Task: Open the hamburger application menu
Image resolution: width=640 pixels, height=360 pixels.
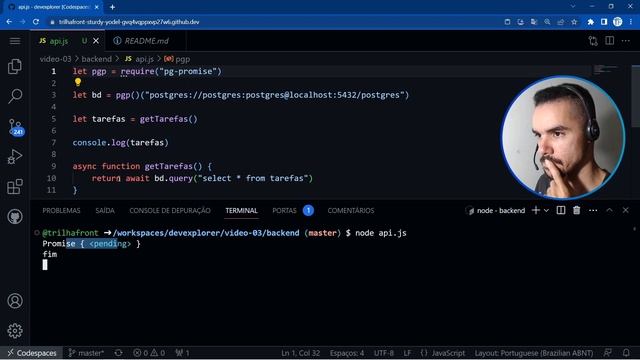Action: point(15,41)
